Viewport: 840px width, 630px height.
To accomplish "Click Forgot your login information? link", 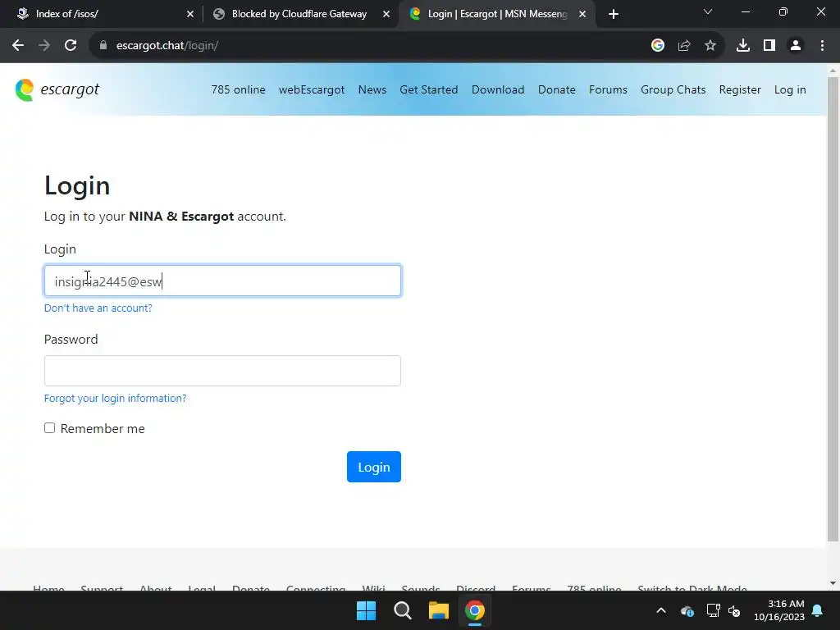I will (x=115, y=398).
